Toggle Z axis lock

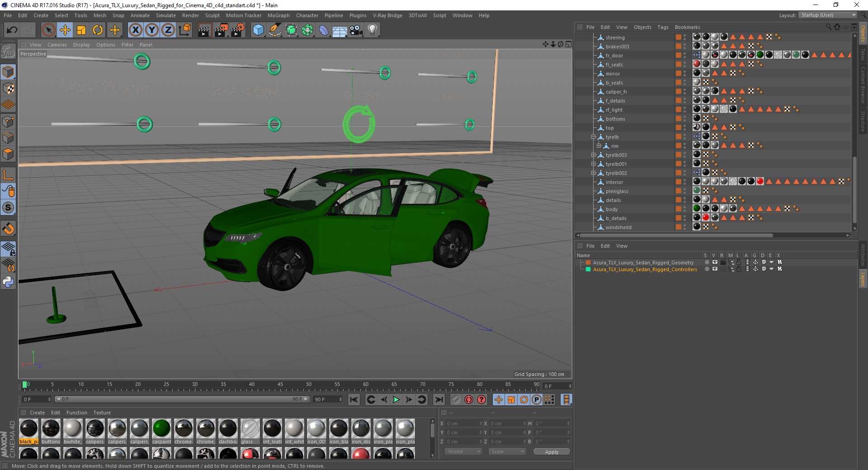168,30
